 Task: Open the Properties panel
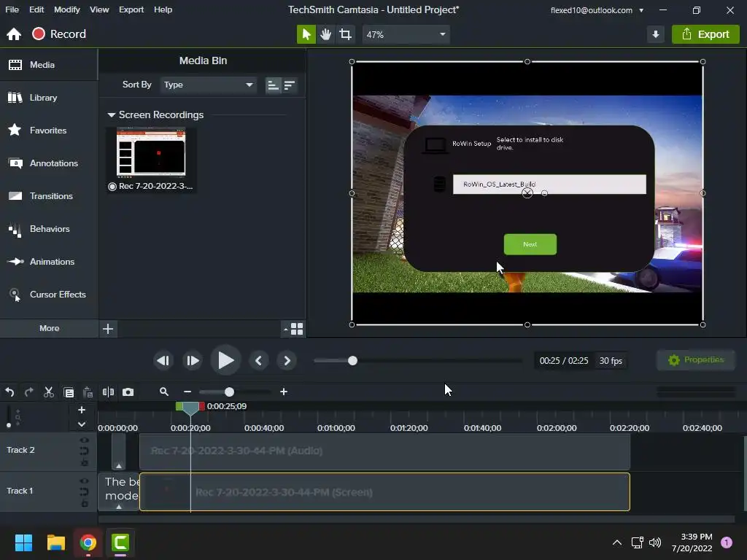coord(696,360)
